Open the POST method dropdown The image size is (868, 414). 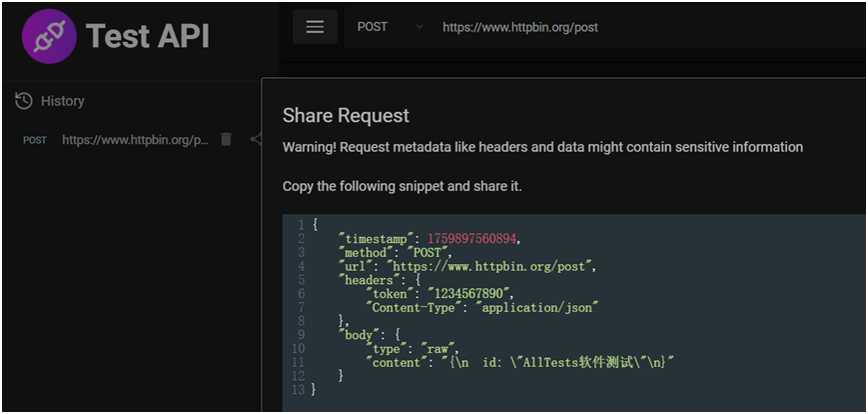coord(390,27)
